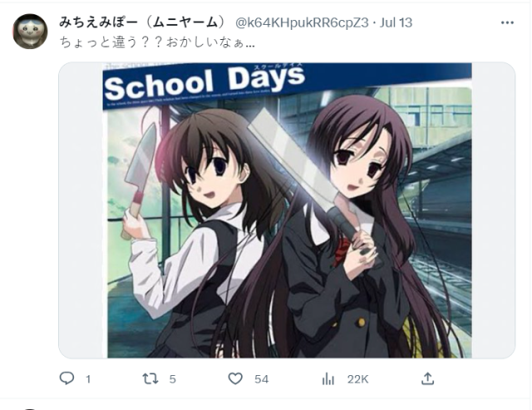Click the tweet text ちょっと違う？？おかしいなぁ
This screenshot has height=410, width=532.
(x=157, y=43)
